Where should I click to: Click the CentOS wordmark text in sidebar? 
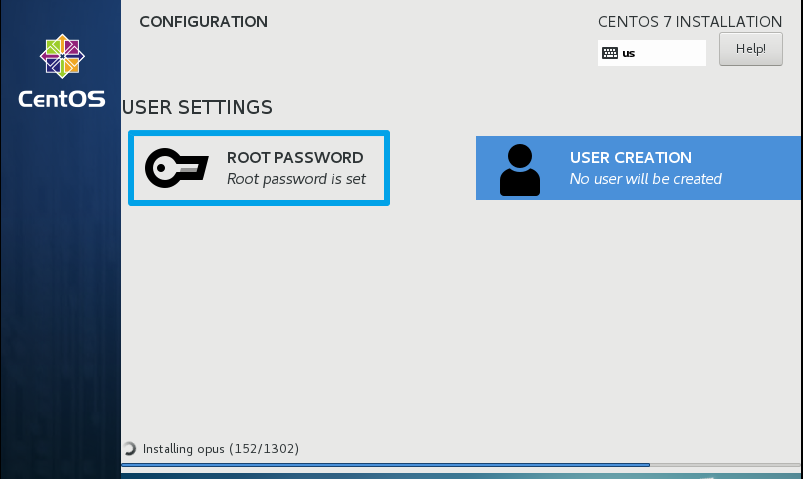pos(61,99)
